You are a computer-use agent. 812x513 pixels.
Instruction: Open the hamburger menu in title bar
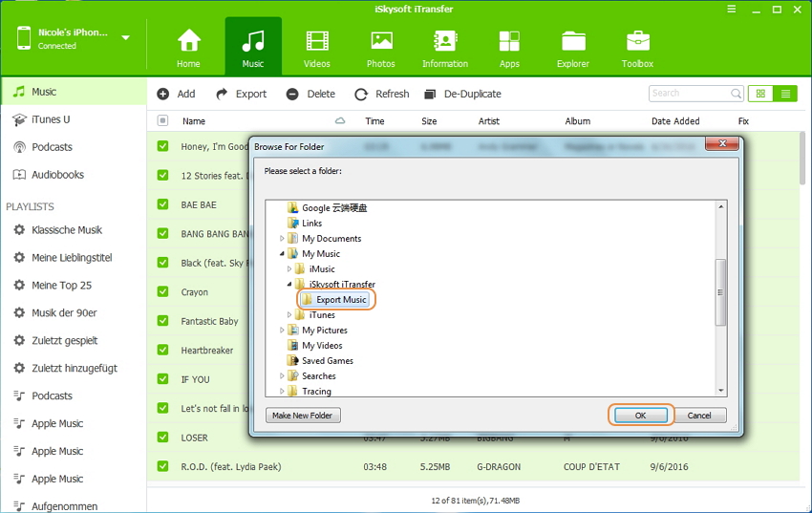click(731, 10)
